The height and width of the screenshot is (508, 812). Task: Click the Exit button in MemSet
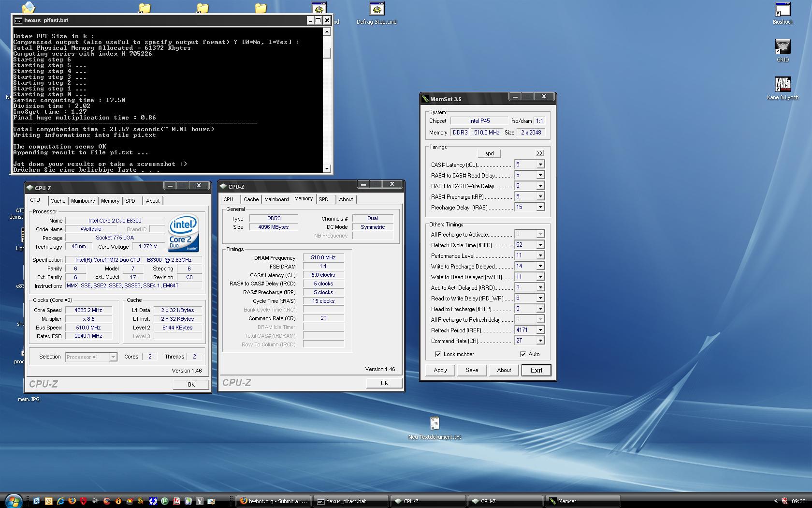(536, 370)
